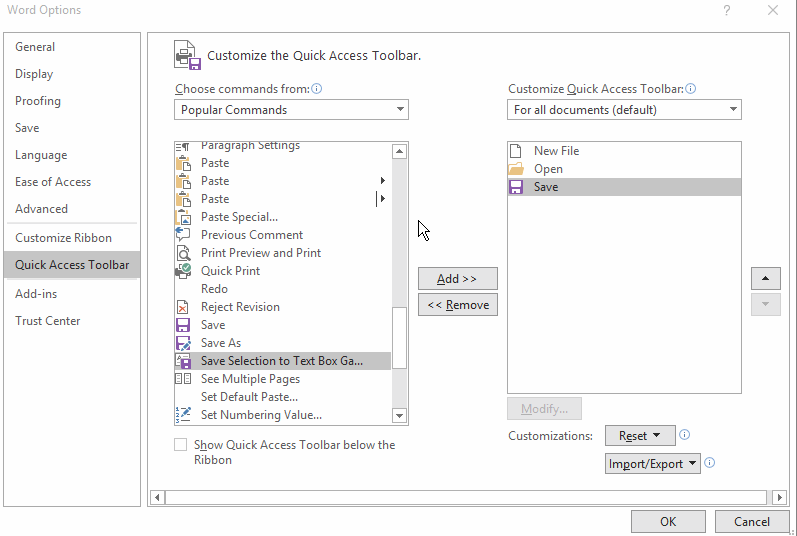Click the info icon next to Import/Export
Image resolution: width=797 pixels, height=536 pixels.
pyautogui.click(x=710, y=463)
